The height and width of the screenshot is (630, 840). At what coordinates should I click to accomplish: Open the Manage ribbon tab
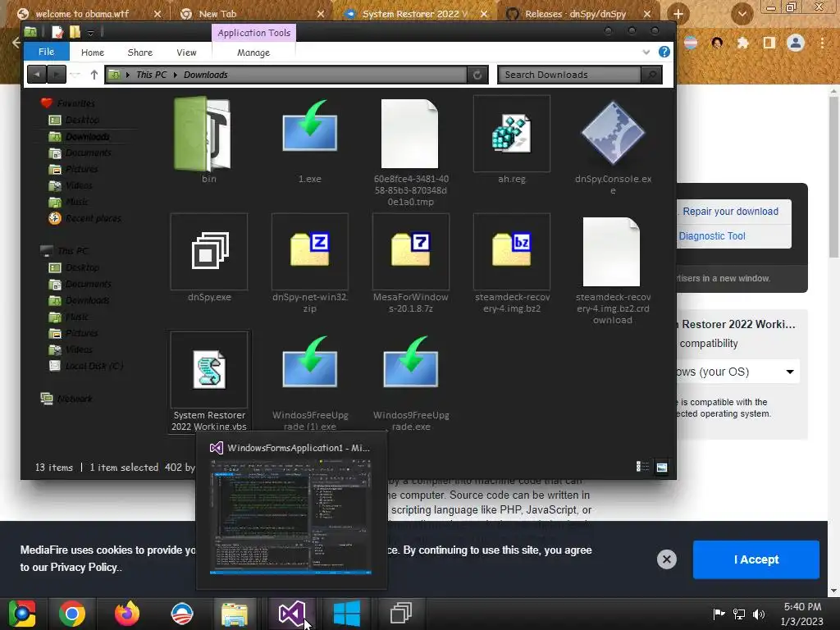(x=253, y=52)
